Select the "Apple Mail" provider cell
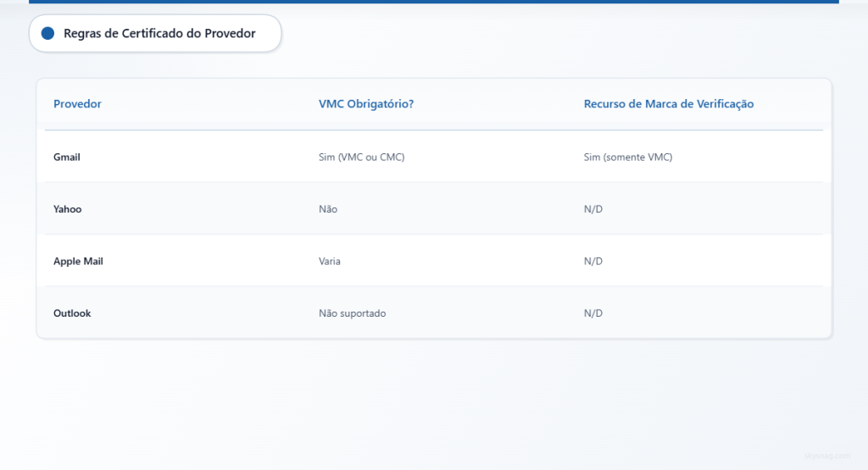Viewport: 868px width, 470px height. coord(78,261)
